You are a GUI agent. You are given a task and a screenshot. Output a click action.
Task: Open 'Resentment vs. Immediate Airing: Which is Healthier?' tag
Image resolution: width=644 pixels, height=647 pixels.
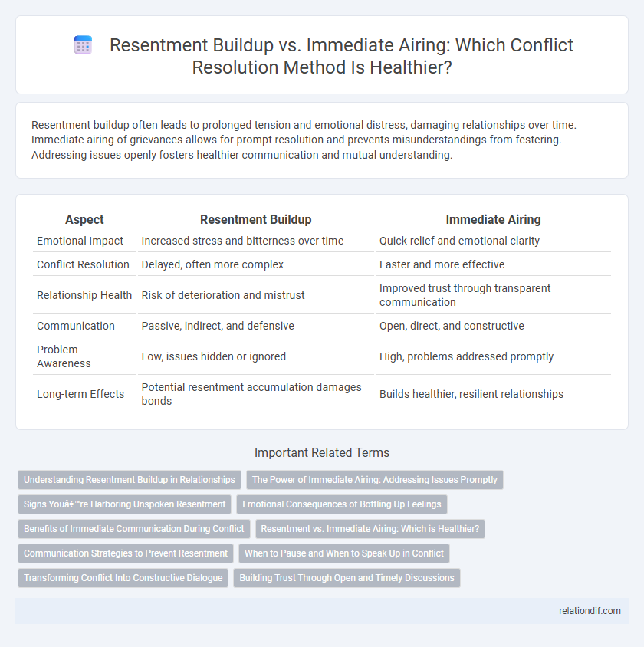pyautogui.click(x=370, y=529)
